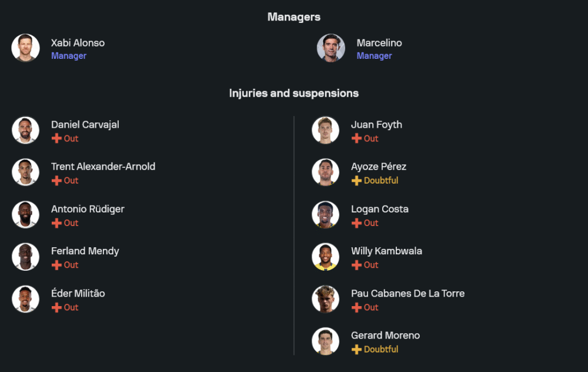Screen dimensions: 588x372
Task: Click the red injury cross beside Ferland Mendy
Action: click(56, 265)
